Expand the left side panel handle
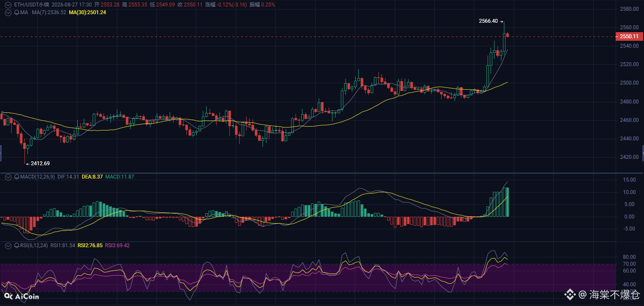 (1, 153)
